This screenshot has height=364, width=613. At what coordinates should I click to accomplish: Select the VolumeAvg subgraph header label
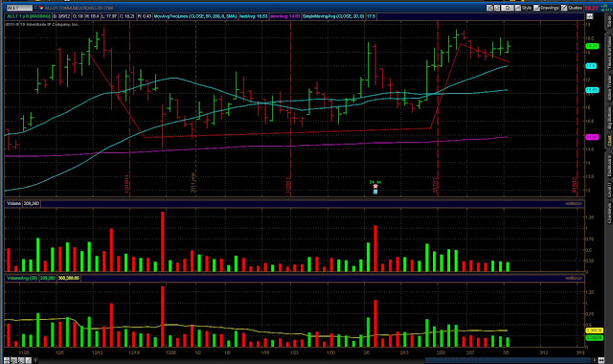22,278
